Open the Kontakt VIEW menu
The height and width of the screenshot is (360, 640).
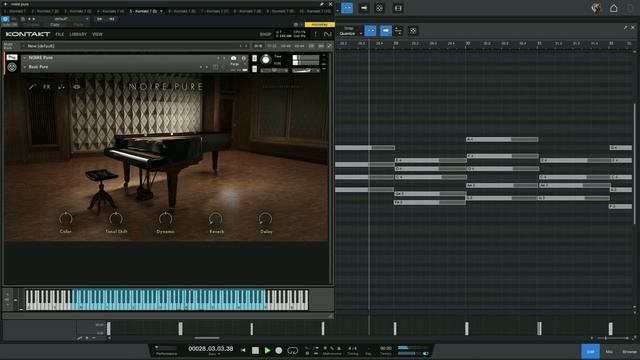tap(97, 34)
